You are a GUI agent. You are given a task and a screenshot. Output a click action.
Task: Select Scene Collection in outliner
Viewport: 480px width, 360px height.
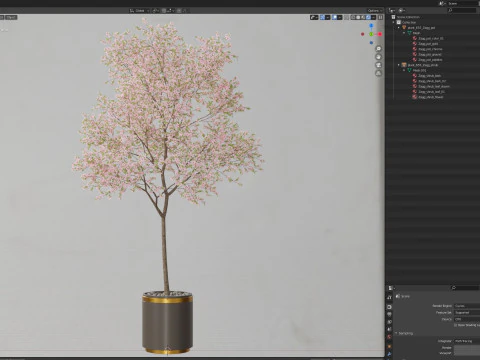pos(408,17)
